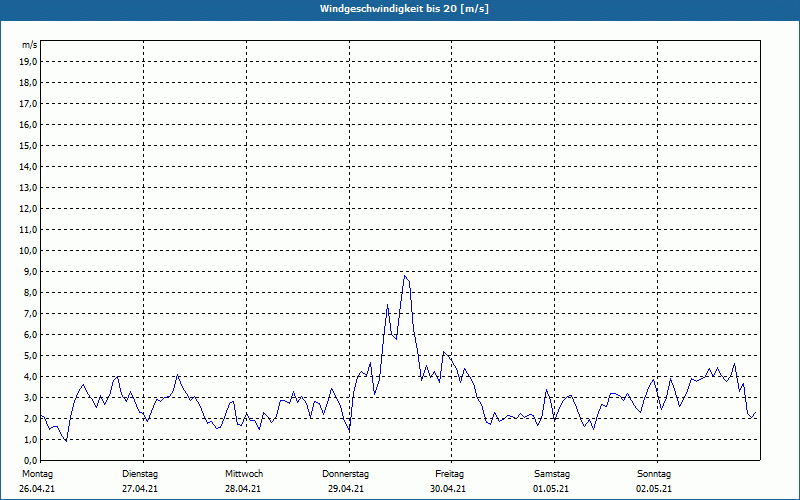Click the '6,0' y-axis label
This screenshot has width=800, height=500.
[31, 335]
